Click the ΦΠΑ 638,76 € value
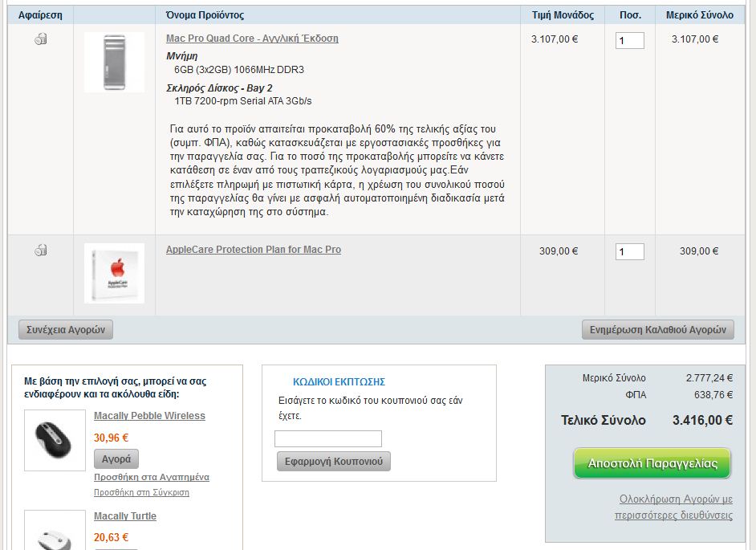The width and height of the screenshot is (756, 550). (713, 395)
